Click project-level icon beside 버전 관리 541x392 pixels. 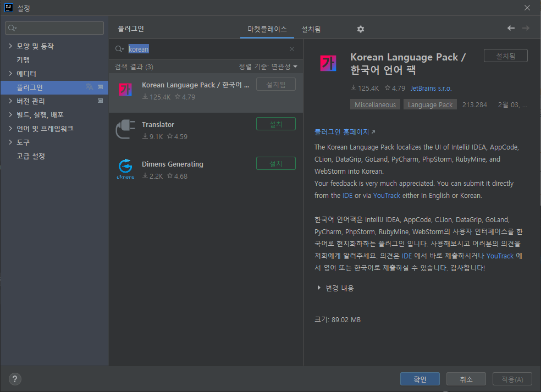[x=101, y=101]
